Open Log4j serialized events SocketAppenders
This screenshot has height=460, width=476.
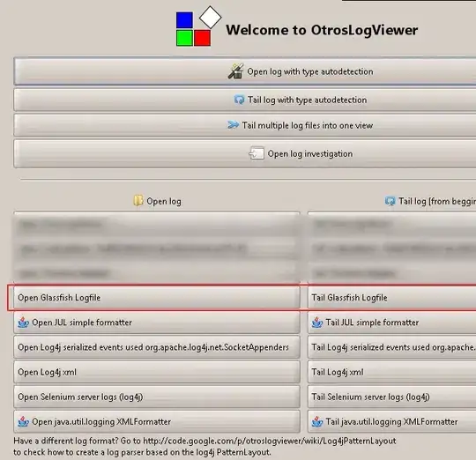click(x=157, y=347)
